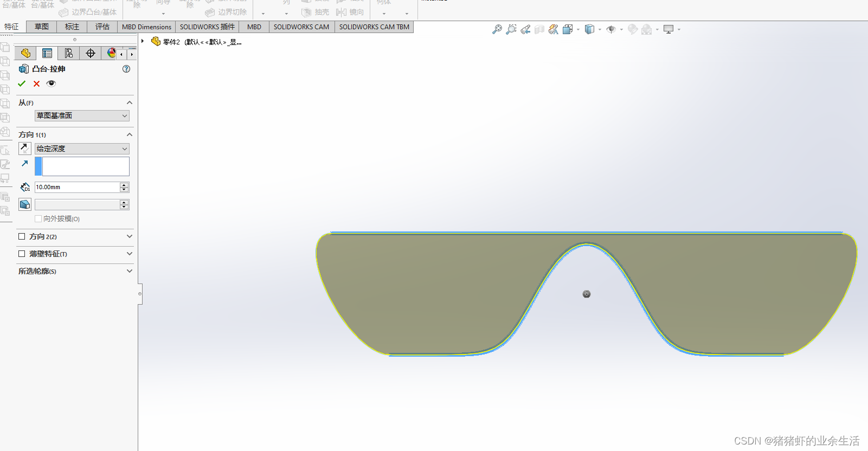Switch to the 草图 sketch tab
The height and width of the screenshot is (451, 868).
tap(42, 27)
